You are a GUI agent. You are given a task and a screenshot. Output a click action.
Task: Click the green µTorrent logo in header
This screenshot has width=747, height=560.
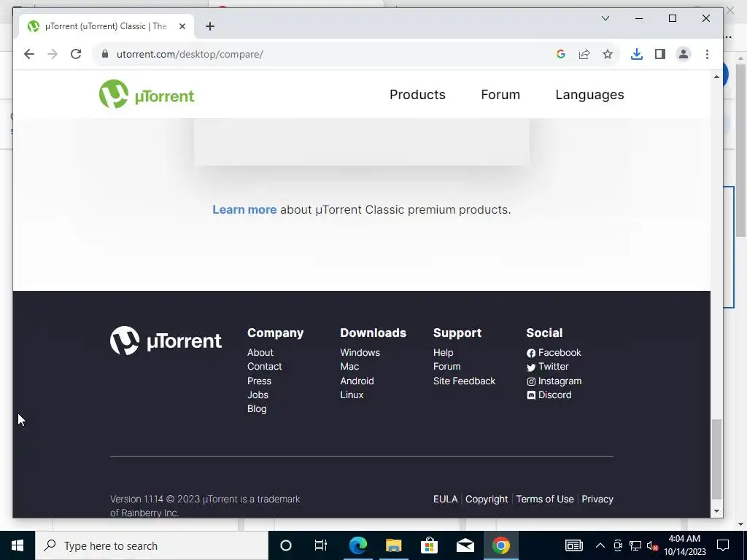pos(147,94)
